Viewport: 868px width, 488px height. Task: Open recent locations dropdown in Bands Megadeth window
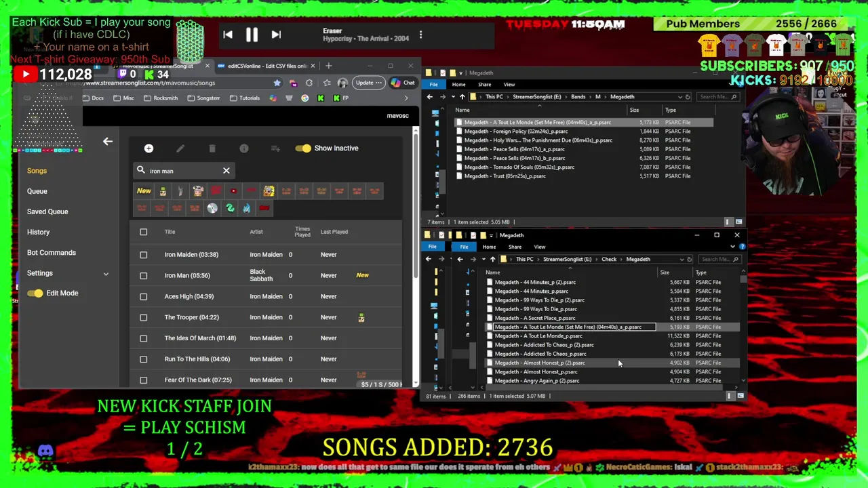pyautogui.click(x=453, y=97)
